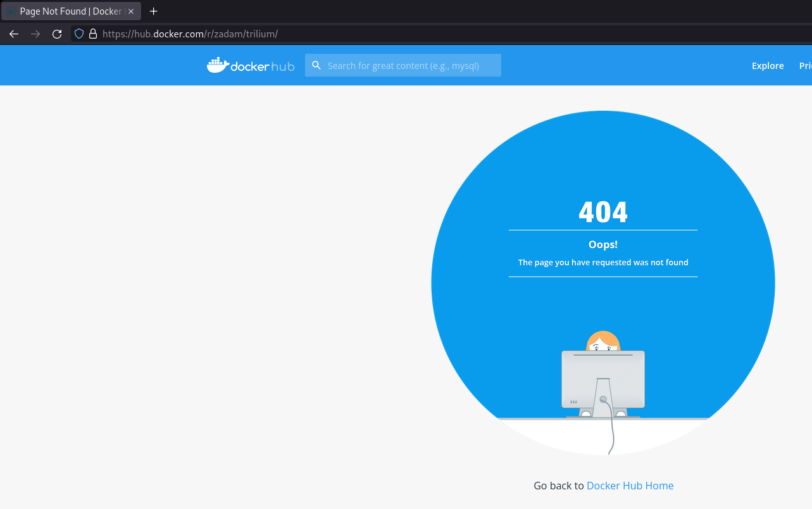Click the magnifying glass search icon
The width and height of the screenshot is (812, 509).
[x=316, y=65]
